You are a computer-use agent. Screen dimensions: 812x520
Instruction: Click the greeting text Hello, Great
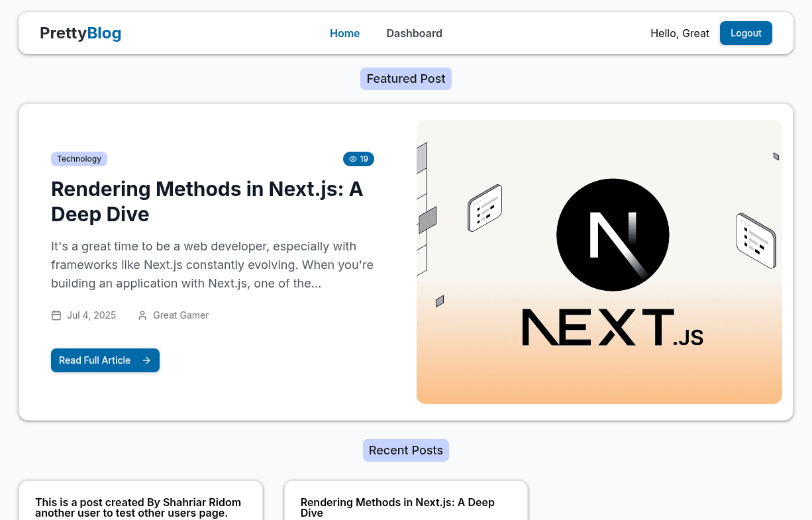pyautogui.click(x=680, y=32)
